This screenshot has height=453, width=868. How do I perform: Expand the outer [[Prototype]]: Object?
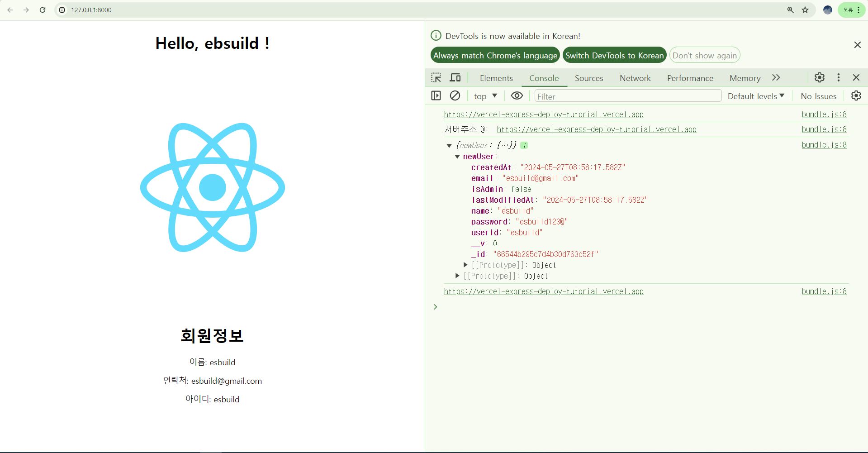tap(457, 276)
